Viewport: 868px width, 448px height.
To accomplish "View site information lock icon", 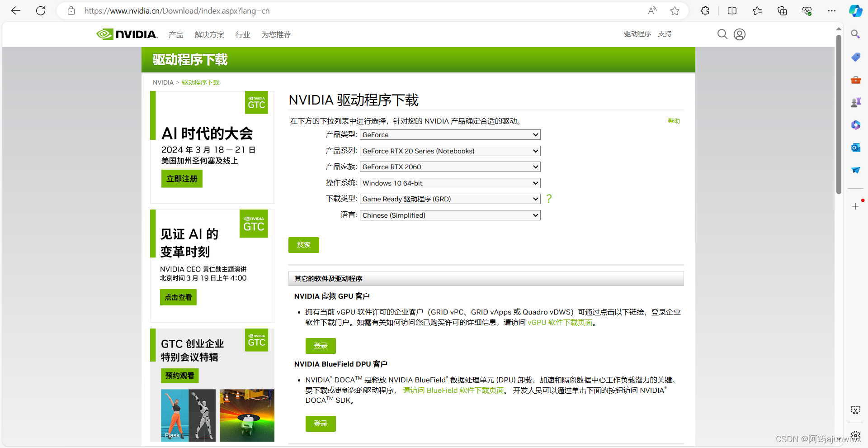I will coord(71,11).
